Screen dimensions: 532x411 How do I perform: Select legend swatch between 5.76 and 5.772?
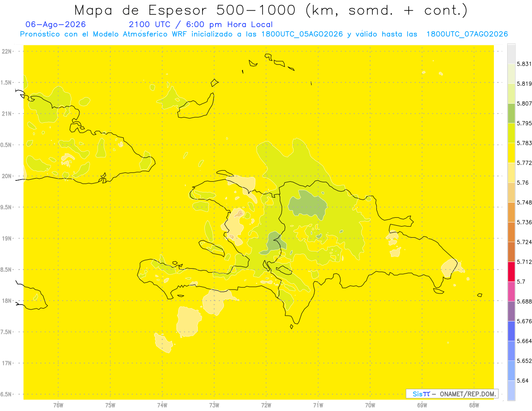(511, 172)
